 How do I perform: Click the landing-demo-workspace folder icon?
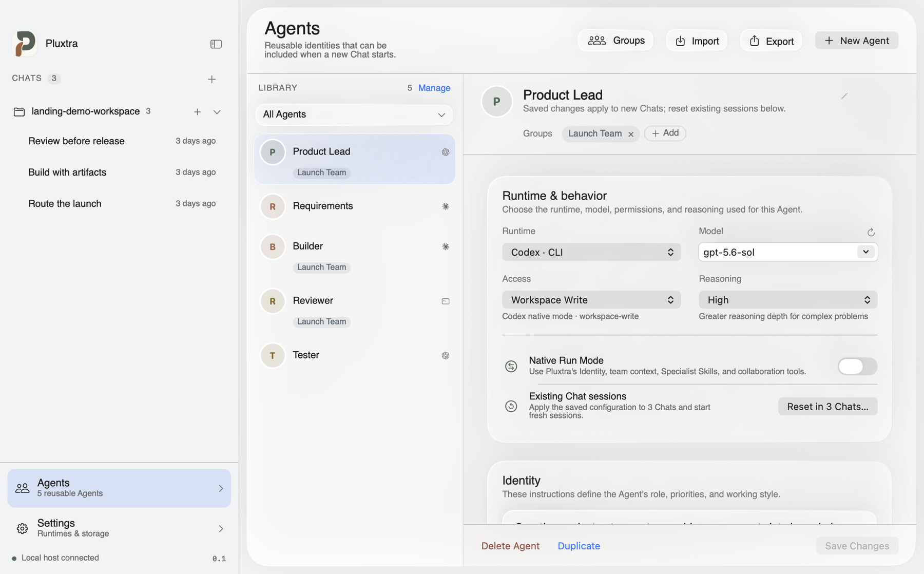[19, 111]
